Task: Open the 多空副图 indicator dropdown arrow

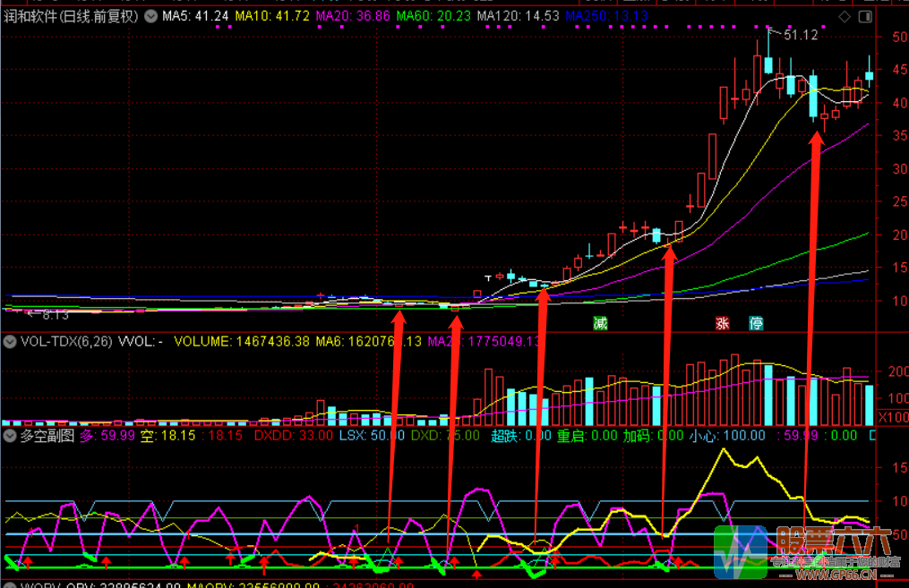Action: pos(10,436)
